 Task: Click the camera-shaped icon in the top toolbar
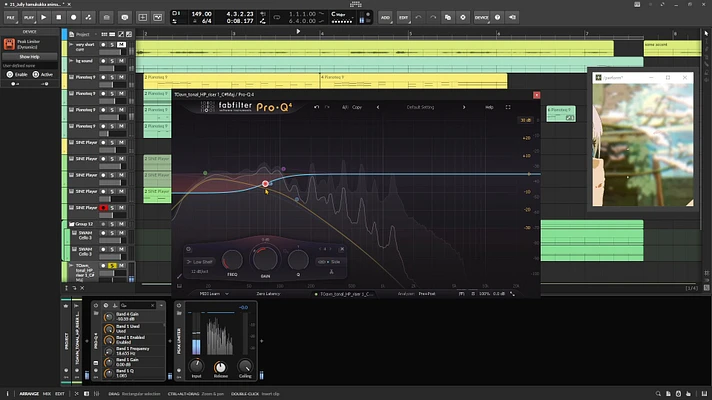[107, 17]
